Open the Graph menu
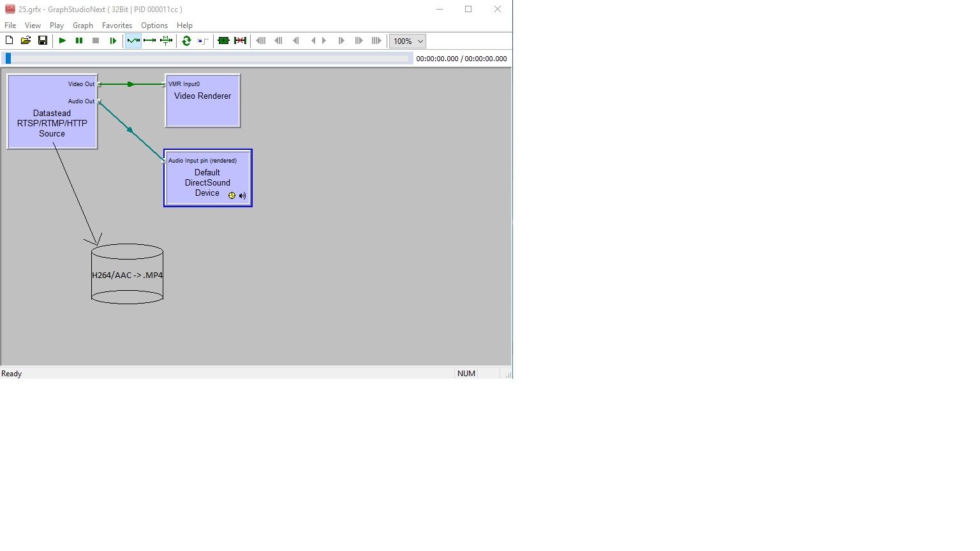The height and width of the screenshot is (551, 980). [x=83, y=26]
